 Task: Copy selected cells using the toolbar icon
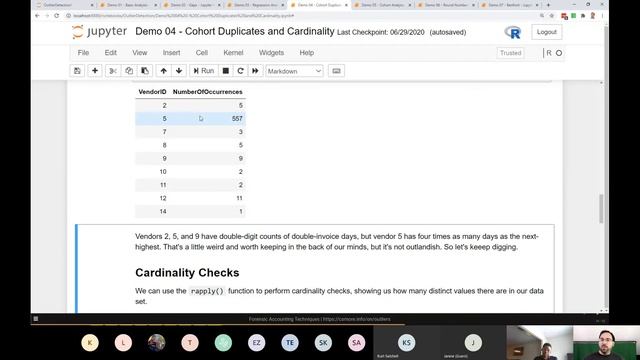(129, 71)
